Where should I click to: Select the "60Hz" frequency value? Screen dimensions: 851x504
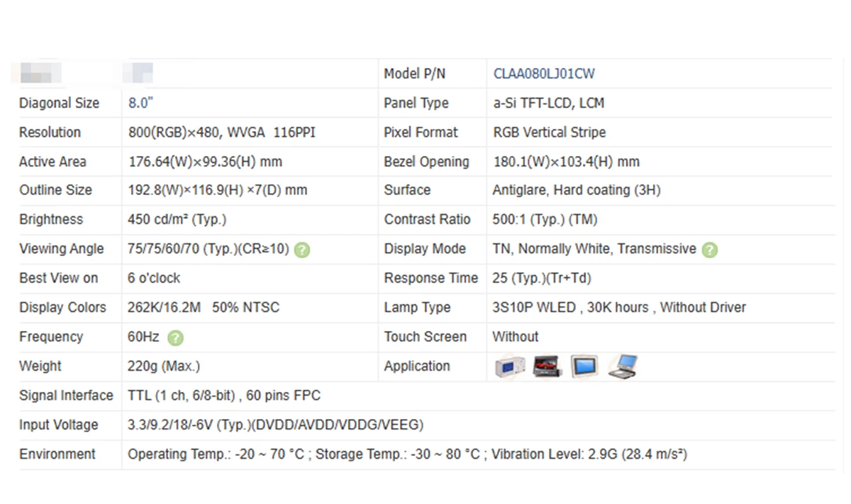143,337
